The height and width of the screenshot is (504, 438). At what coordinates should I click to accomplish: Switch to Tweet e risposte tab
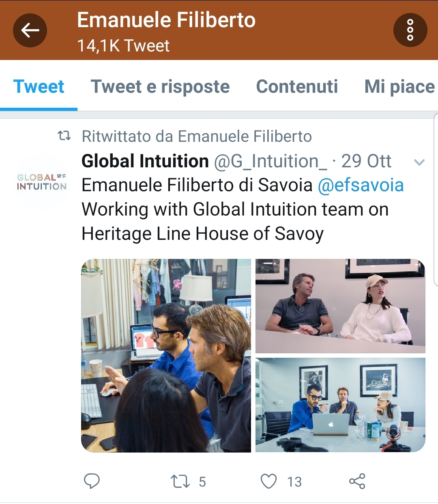tap(160, 86)
